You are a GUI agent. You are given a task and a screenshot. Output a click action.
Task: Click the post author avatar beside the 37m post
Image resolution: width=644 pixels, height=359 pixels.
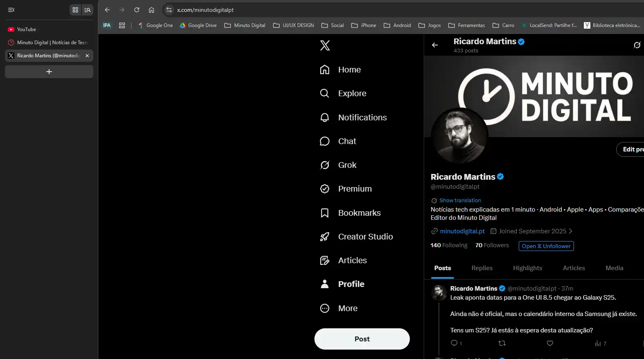coord(439,293)
